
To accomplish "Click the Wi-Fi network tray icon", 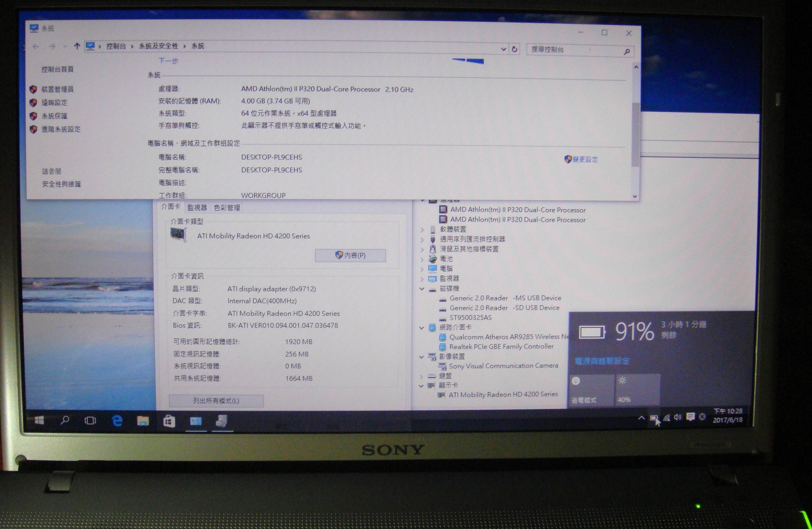I will click(x=666, y=417).
